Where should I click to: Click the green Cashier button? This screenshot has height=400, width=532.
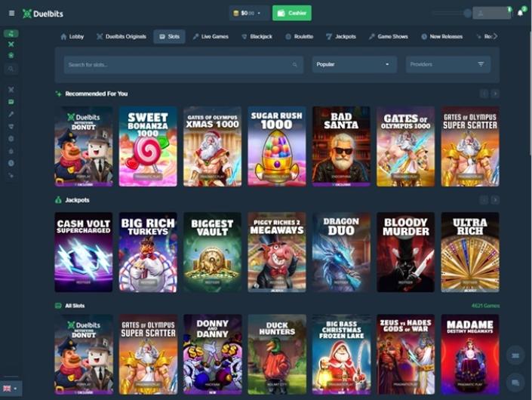[291, 13]
